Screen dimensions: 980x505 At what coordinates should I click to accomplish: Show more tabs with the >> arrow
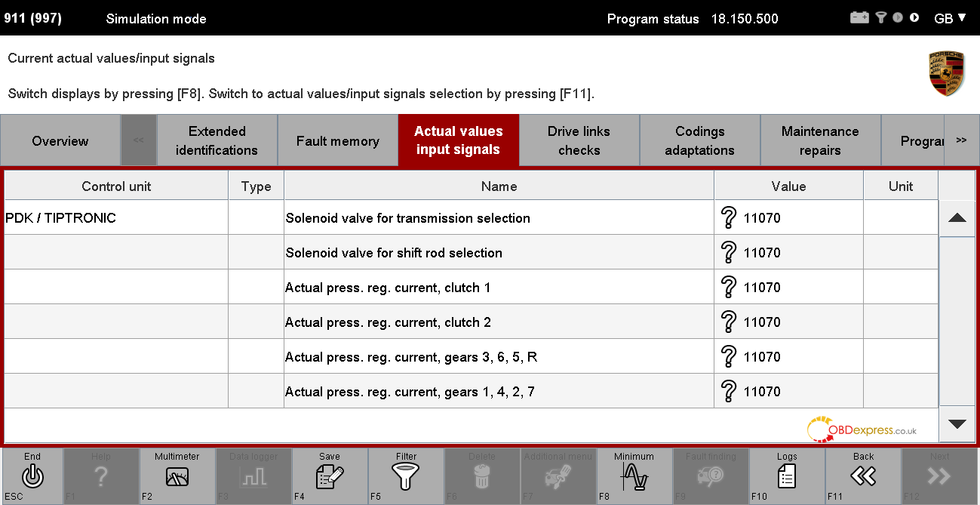pos(961,140)
